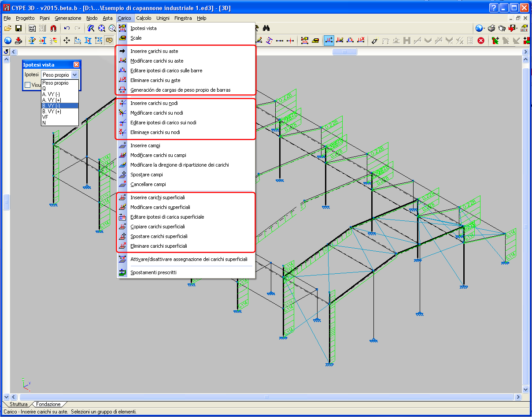
Task: Close the Ipotesi vista panel
Action: pyautogui.click(x=76, y=65)
